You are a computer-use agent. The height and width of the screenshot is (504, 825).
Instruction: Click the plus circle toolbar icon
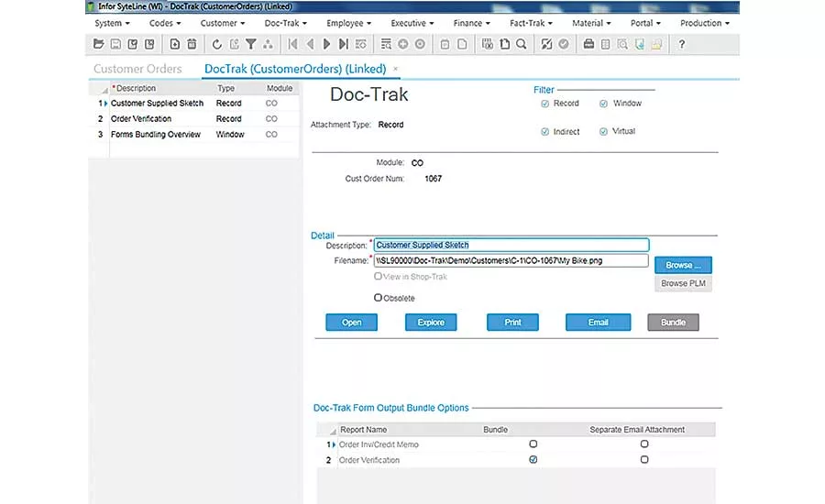pyautogui.click(x=403, y=44)
